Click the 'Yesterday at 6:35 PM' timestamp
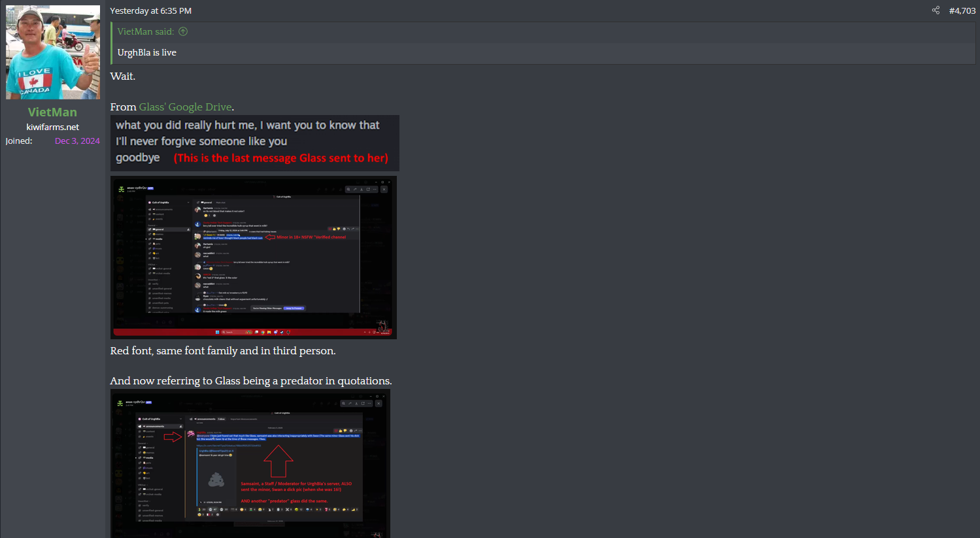The width and height of the screenshot is (980, 538). coord(150,10)
